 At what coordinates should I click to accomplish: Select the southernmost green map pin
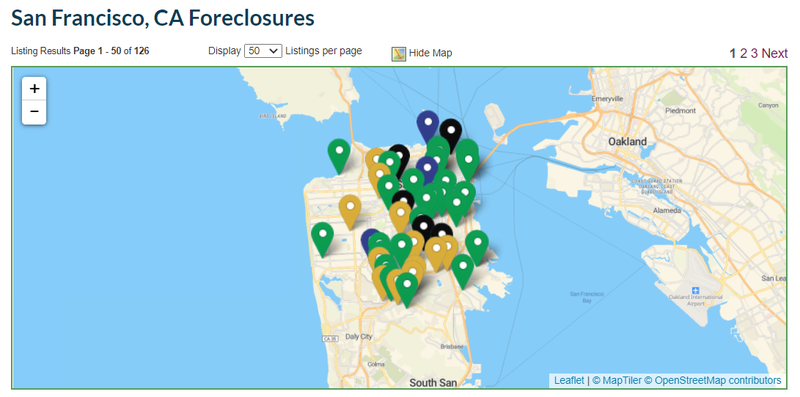point(407,290)
